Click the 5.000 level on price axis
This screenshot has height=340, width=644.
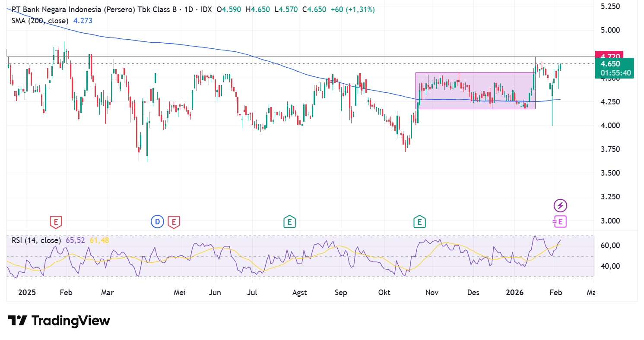(x=611, y=30)
